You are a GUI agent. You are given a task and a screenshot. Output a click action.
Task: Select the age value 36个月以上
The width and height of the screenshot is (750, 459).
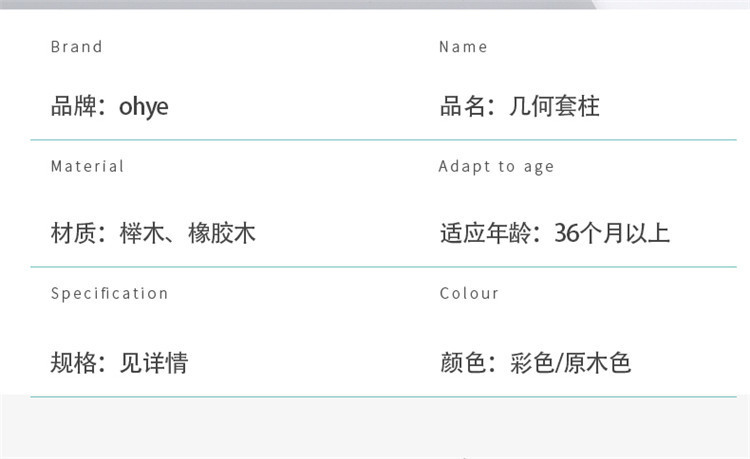(x=612, y=234)
